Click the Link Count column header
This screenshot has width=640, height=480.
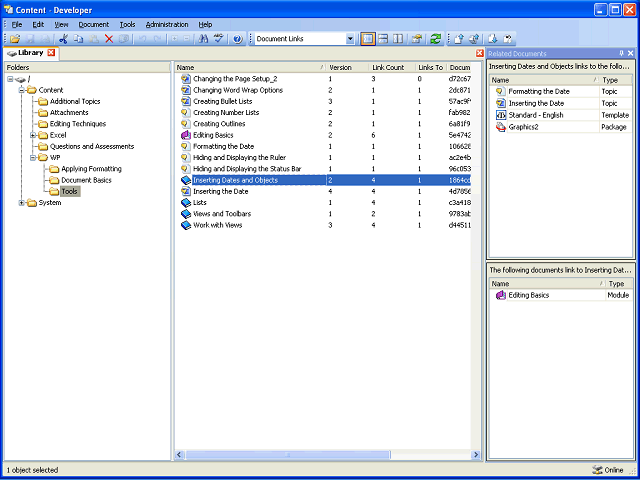[x=392, y=67]
